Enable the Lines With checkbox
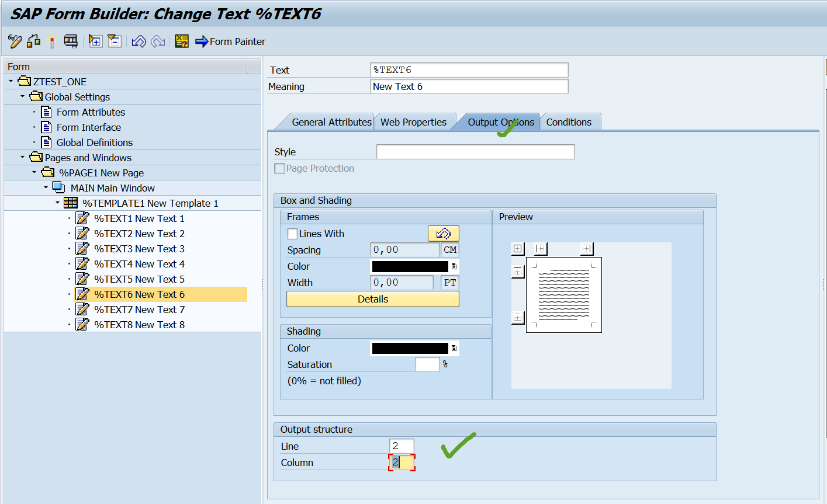Viewport: 827px width, 504px height. pos(291,233)
